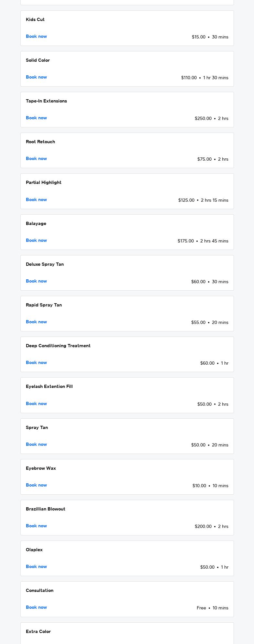This screenshot has height=644, width=254.
Task: Click the Olaplex card title
Action: pos(34,550)
